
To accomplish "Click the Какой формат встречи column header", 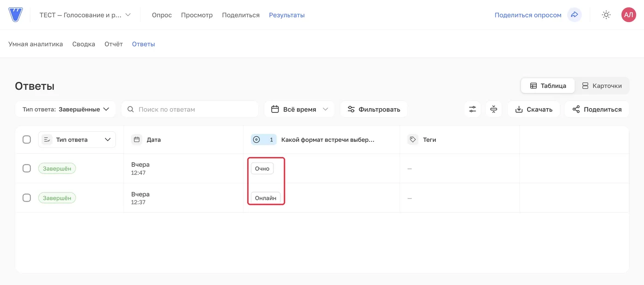I will (321, 140).
